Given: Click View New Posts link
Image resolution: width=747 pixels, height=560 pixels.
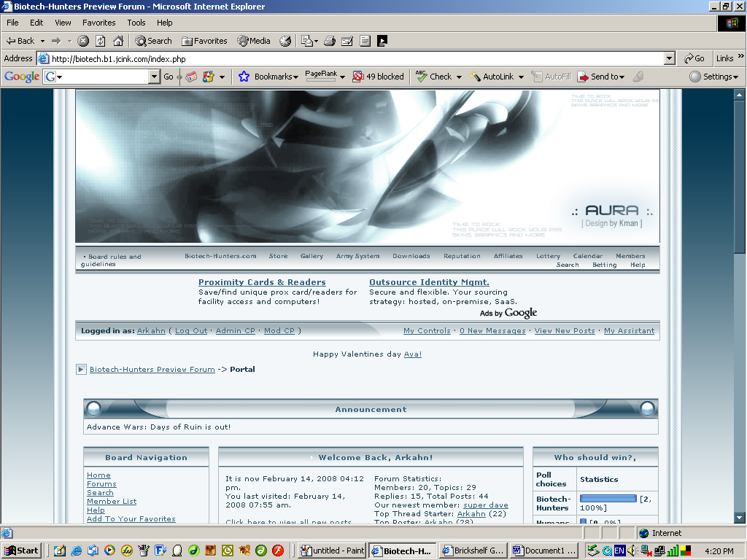Looking at the screenshot, I should tap(565, 330).
